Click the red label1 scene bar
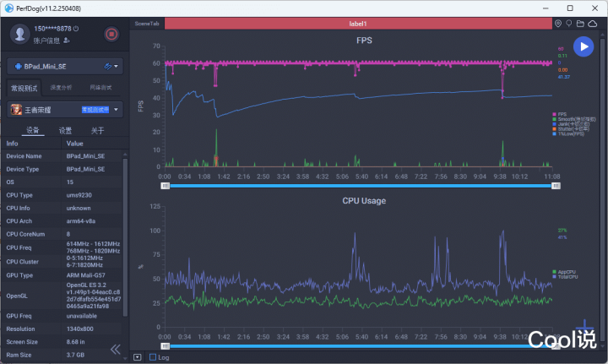Image resolution: width=608 pixels, height=364 pixels. [x=358, y=24]
